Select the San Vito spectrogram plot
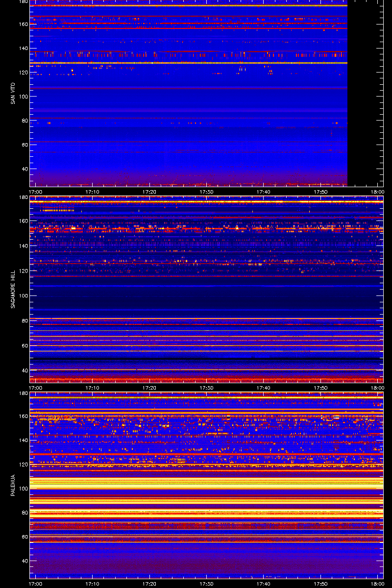Image resolution: width=392 pixels, height=588 pixels. coord(206,93)
